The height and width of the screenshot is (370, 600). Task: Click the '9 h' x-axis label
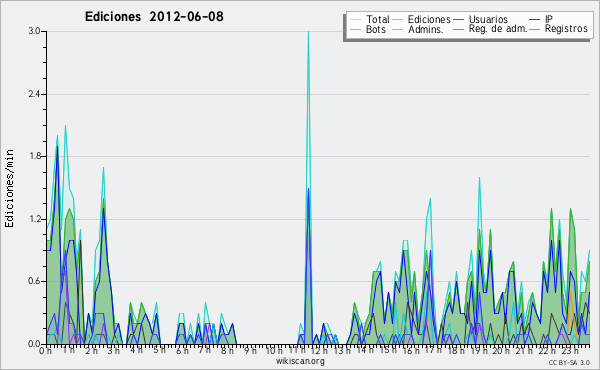[x=251, y=351]
